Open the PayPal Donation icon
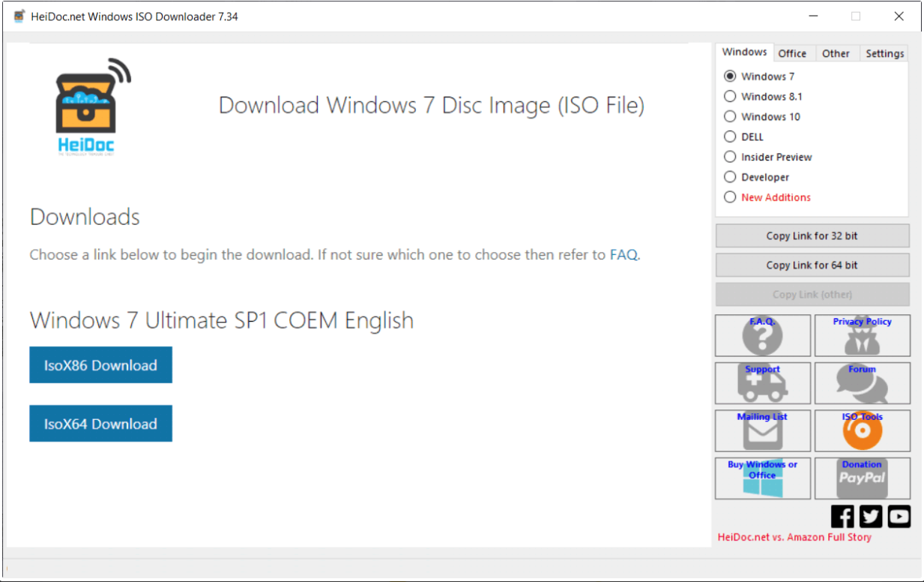924x582 pixels. (863, 478)
